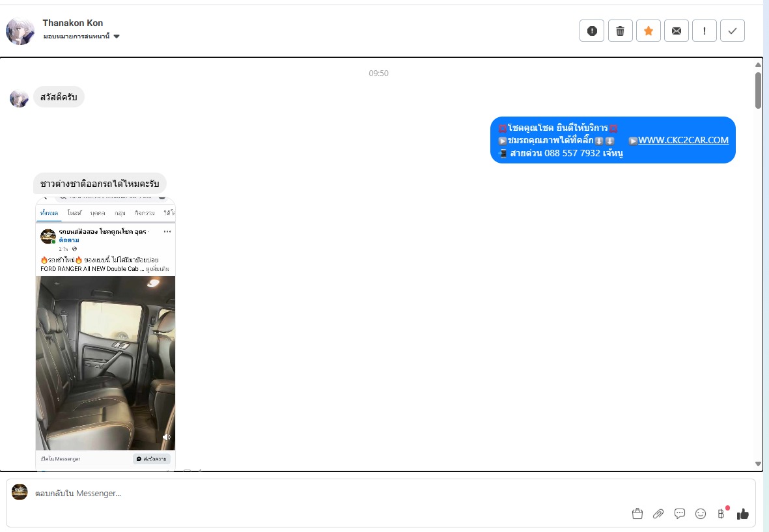769x532 pixels.
Task: Click the Baht payment request icon
Action: [721, 514]
